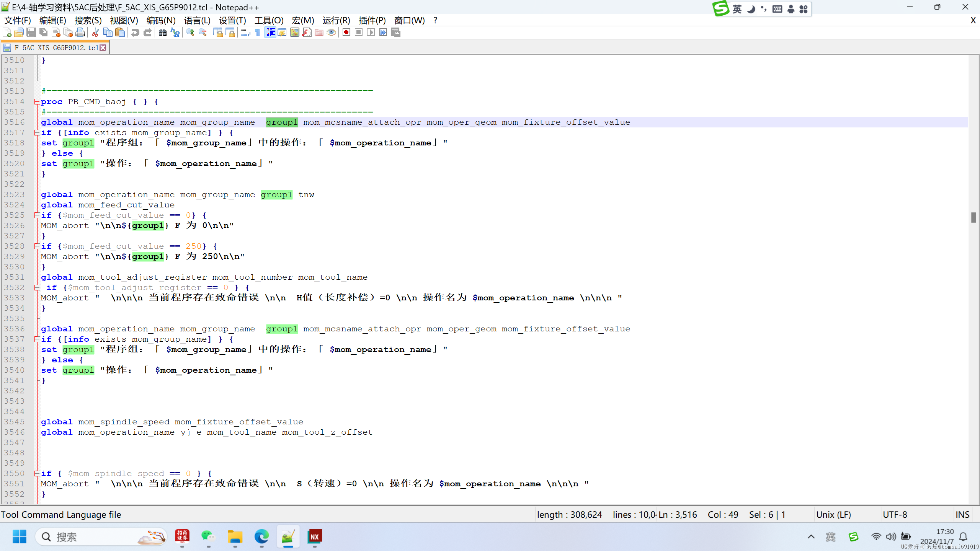
Task: Collapse the if block at line 3550
Action: pyautogui.click(x=37, y=474)
